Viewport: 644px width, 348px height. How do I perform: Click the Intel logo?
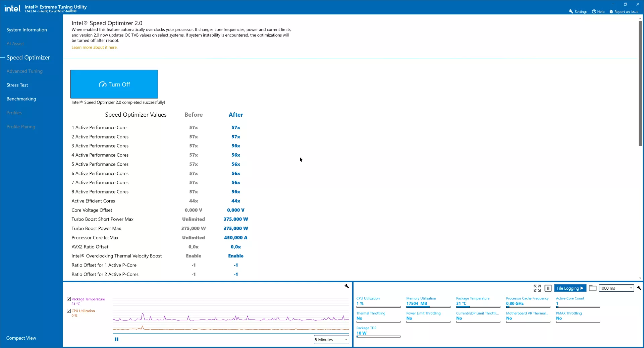pyautogui.click(x=12, y=8)
